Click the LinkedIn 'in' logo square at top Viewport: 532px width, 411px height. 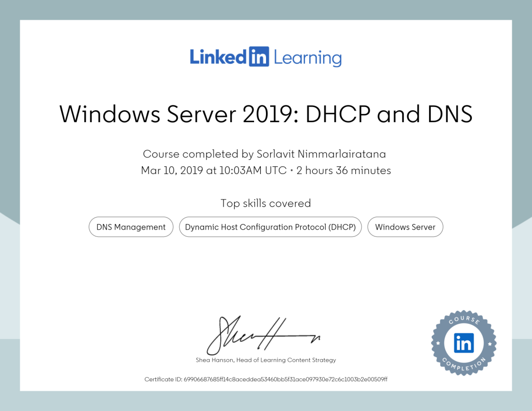pos(259,57)
